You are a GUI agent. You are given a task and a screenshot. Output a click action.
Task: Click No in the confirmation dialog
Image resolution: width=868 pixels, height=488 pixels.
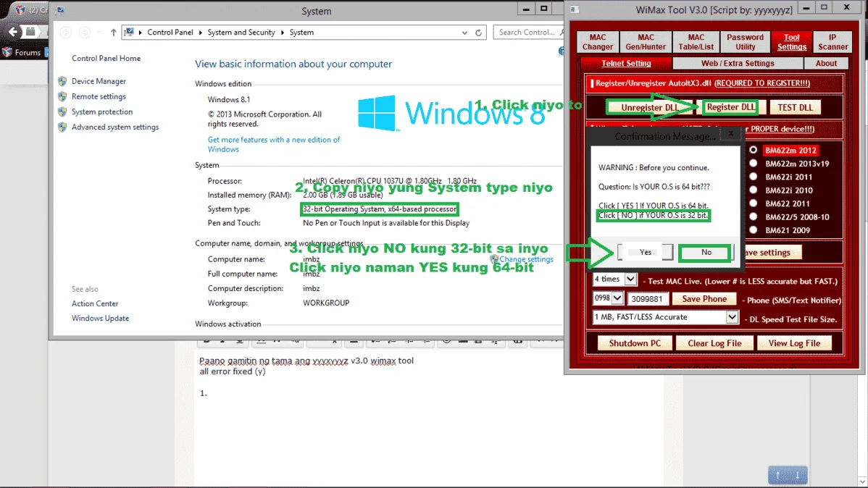click(706, 252)
